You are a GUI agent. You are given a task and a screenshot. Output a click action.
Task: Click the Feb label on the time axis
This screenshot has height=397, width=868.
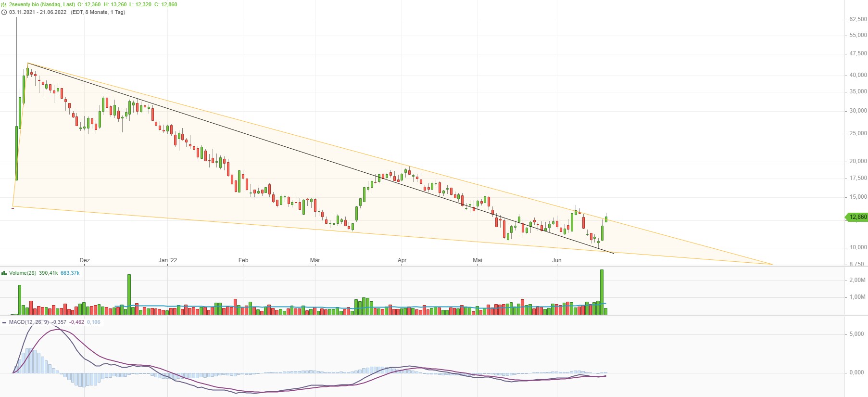pyautogui.click(x=243, y=260)
